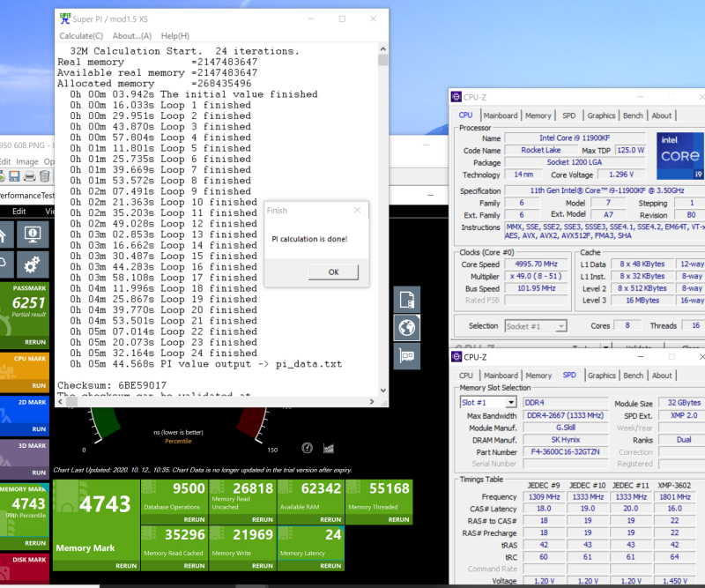Screen dimensions: 705x588
Task: Click the Super PI horizontal scroll right arrow
Action: tap(372, 402)
